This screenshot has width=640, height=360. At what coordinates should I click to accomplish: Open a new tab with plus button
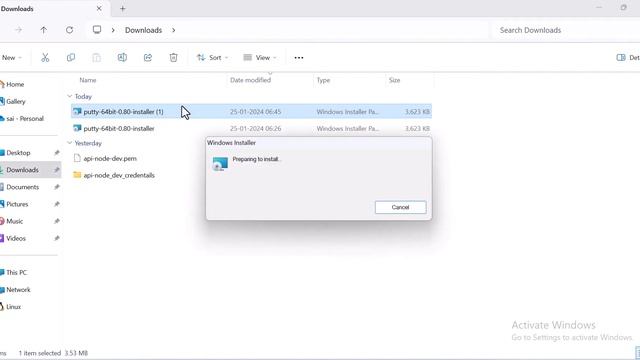tap(122, 9)
